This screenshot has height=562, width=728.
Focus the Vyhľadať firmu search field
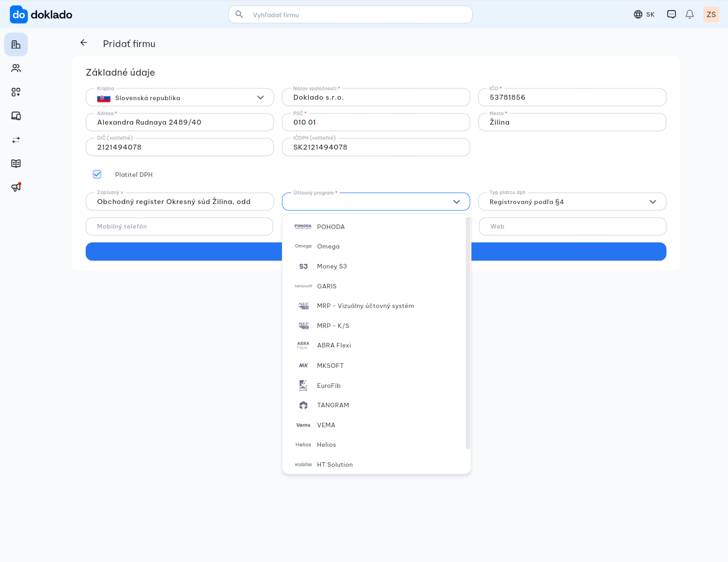click(350, 14)
